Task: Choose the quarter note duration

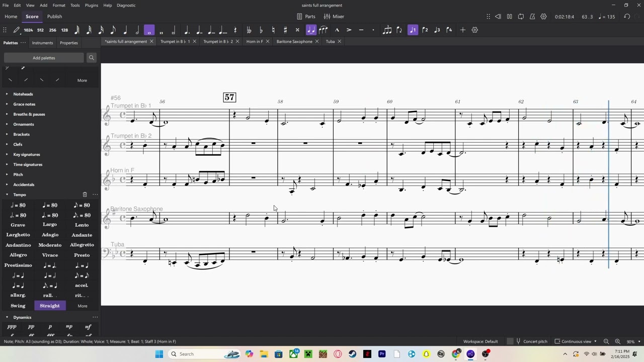Action: [x=125, y=30]
